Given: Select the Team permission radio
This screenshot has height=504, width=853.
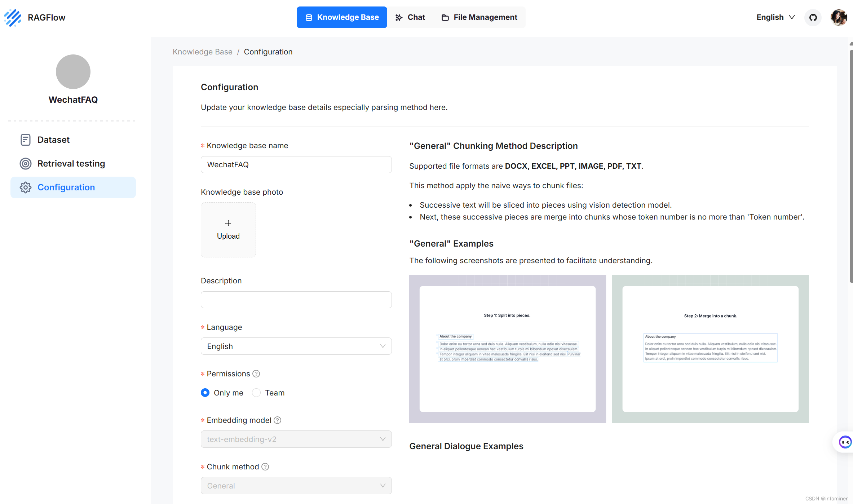Looking at the screenshot, I should click(256, 393).
